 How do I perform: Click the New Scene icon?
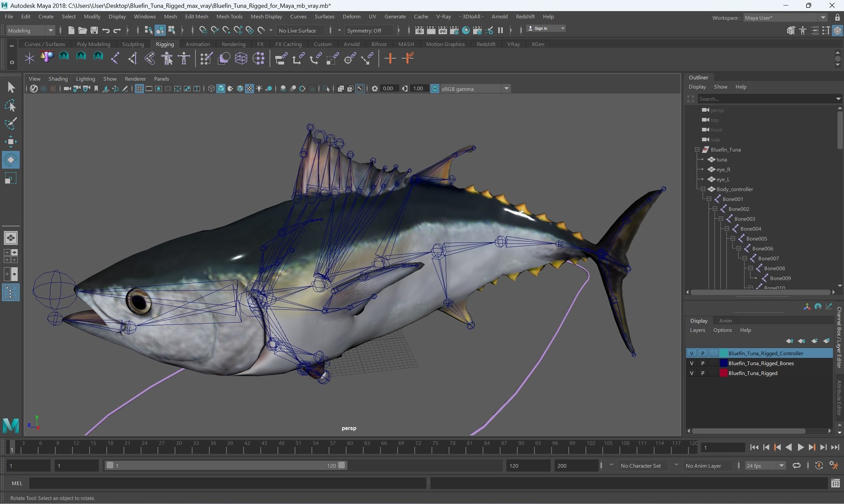(x=71, y=30)
